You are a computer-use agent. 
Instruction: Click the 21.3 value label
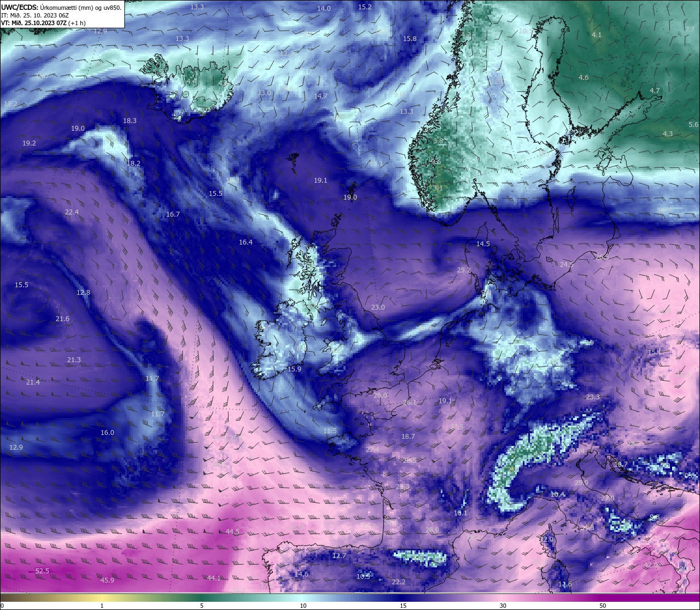pos(74,359)
